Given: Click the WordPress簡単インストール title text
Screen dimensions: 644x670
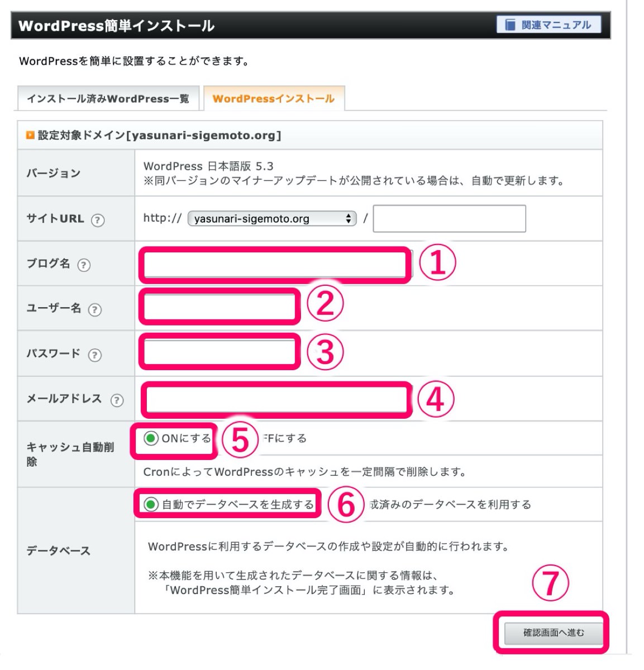Looking at the screenshot, I should pos(116,26).
